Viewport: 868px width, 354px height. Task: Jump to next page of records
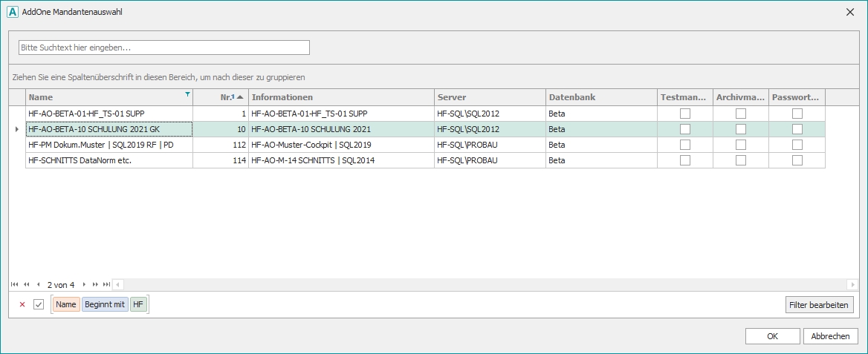96,284
